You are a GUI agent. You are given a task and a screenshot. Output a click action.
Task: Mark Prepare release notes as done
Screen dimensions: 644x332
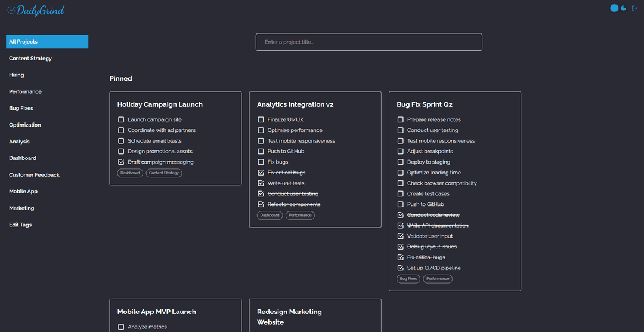tap(401, 120)
